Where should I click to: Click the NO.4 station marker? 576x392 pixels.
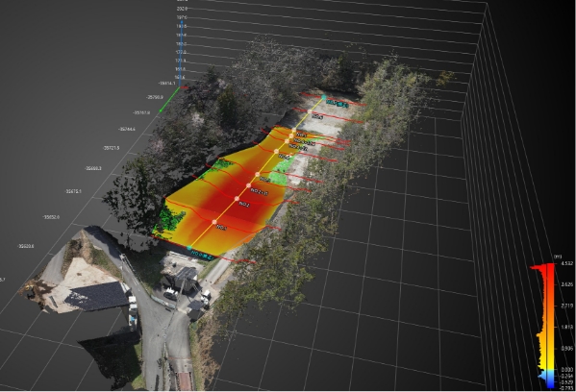tap(276, 151)
